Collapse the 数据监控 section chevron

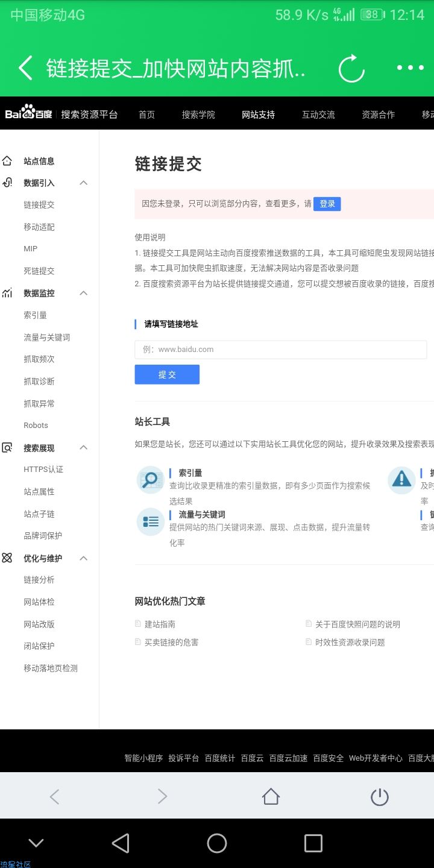point(84,293)
